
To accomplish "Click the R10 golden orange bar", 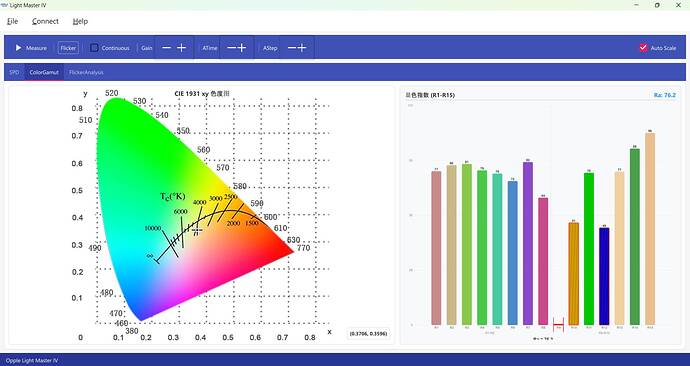I will coord(573,274).
